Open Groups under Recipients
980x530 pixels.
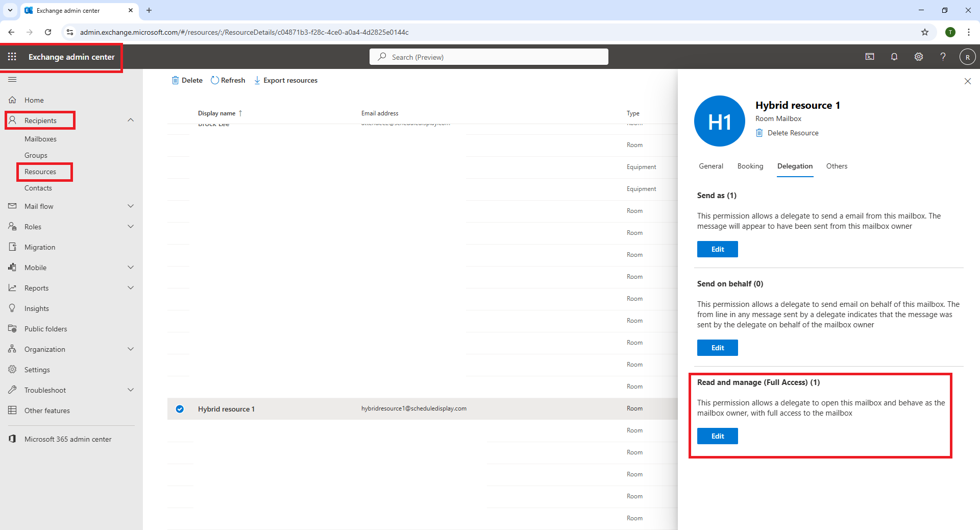point(36,155)
